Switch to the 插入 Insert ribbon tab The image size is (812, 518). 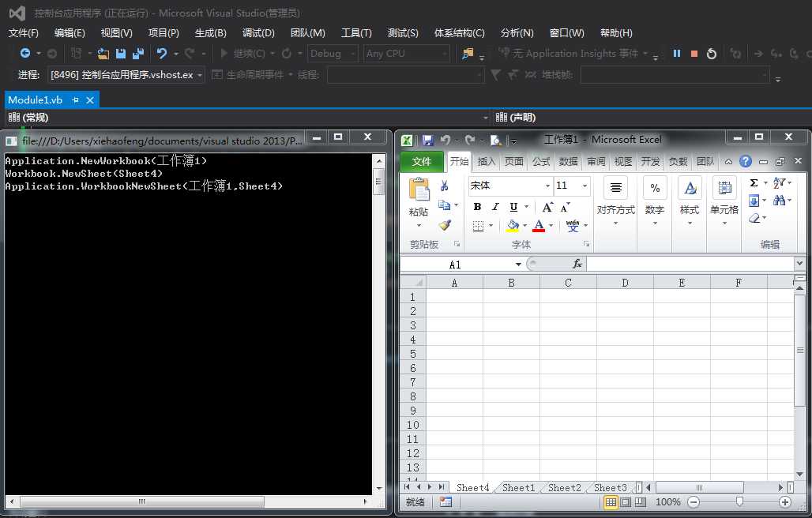(x=486, y=161)
